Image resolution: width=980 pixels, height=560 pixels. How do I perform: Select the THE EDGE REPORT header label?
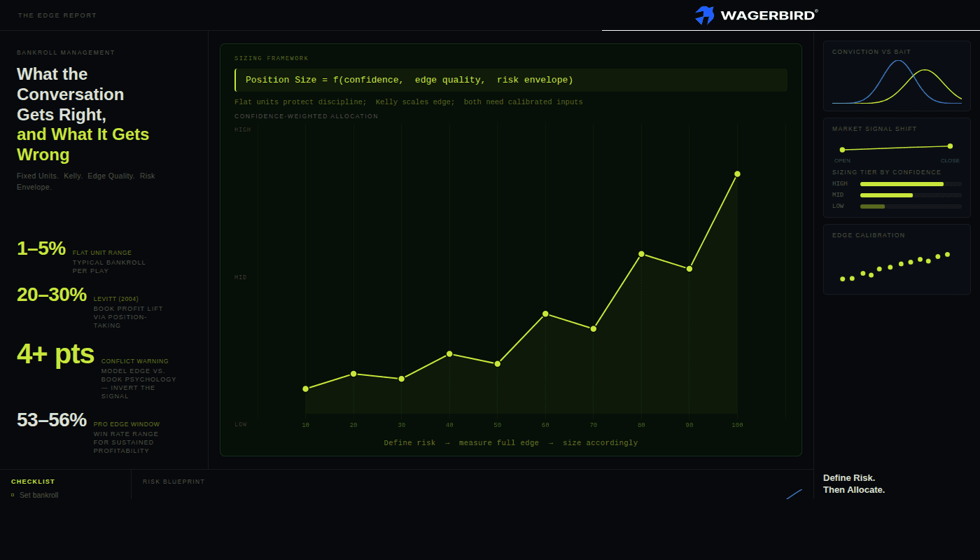[x=57, y=15]
